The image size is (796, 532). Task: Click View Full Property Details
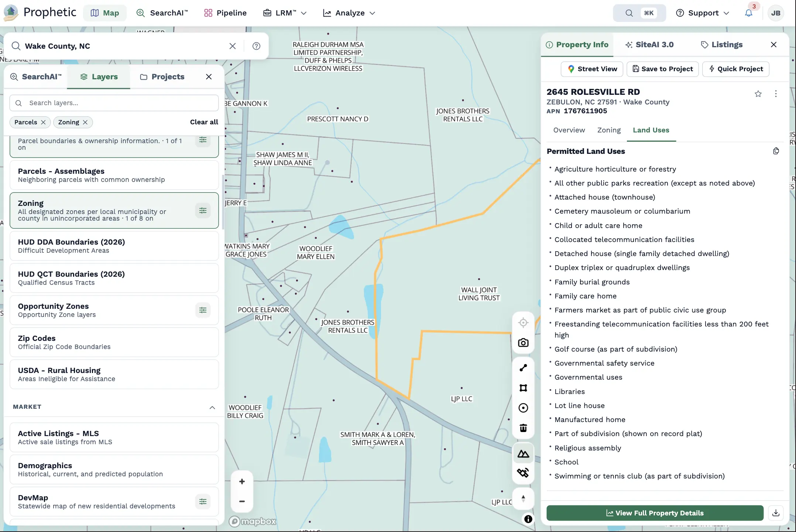pyautogui.click(x=655, y=513)
